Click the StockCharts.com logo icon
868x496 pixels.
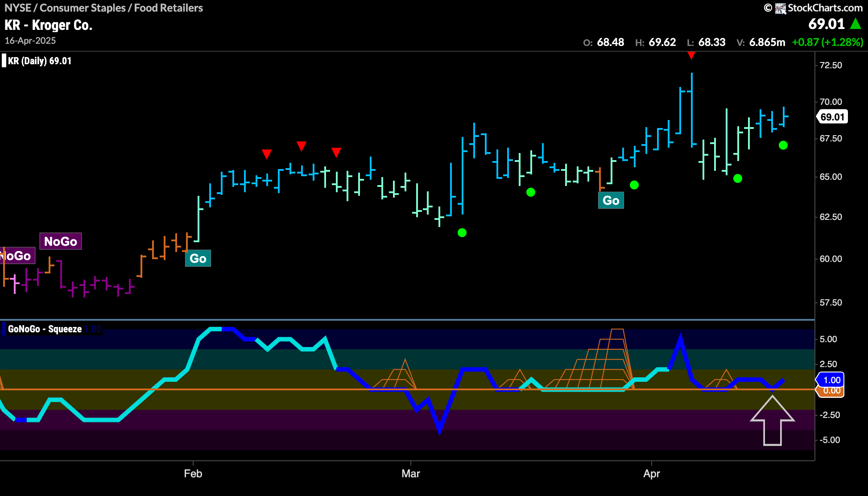click(780, 8)
